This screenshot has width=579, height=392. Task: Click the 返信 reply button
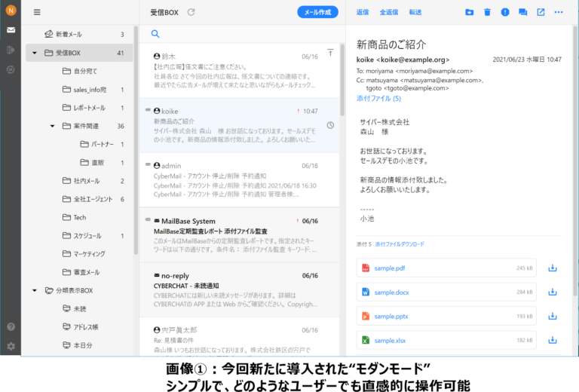coord(363,12)
